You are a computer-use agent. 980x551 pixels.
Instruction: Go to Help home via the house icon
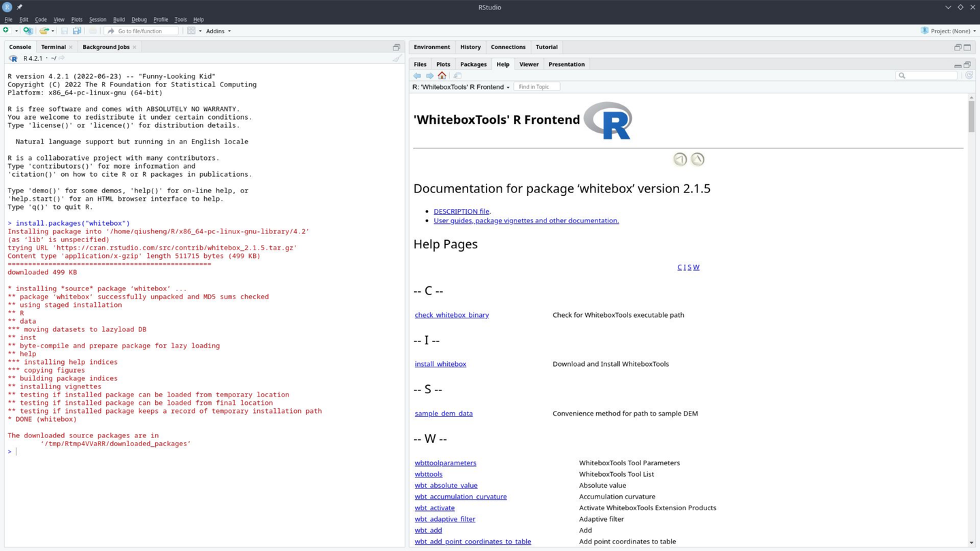pos(442,76)
